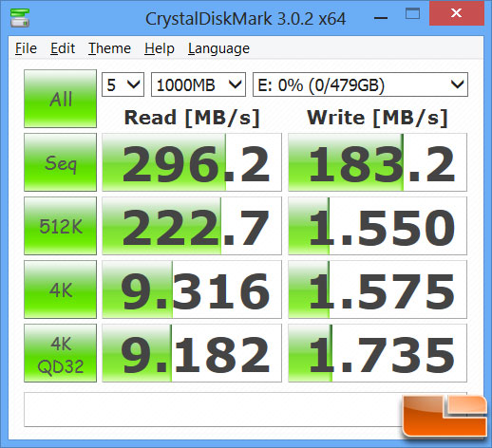This screenshot has height=448, width=492.
Task: Click the Write [MB/s] column header
Action: pyautogui.click(x=377, y=118)
